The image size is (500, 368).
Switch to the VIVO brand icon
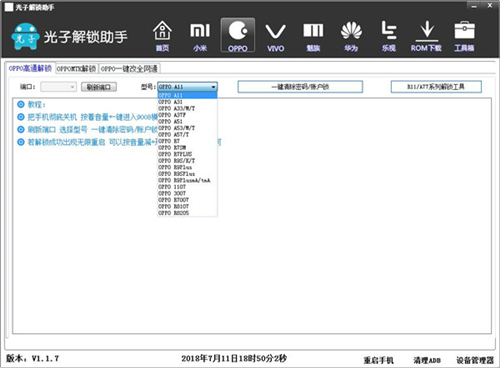[x=276, y=36]
